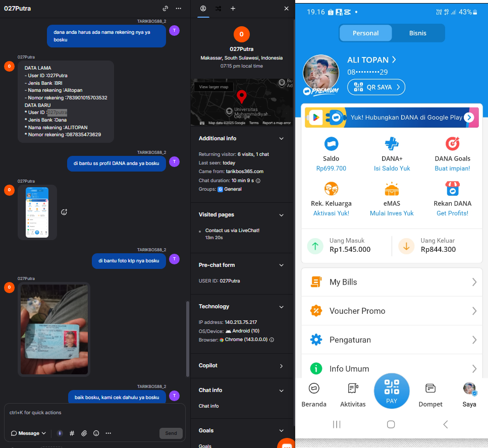488x448 pixels.
Task: Open the Message type dropdown
Action: (x=28, y=433)
